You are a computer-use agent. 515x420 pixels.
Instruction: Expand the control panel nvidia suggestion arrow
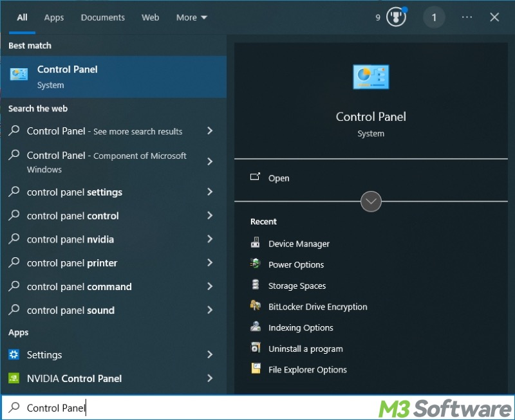click(x=210, y=239)
